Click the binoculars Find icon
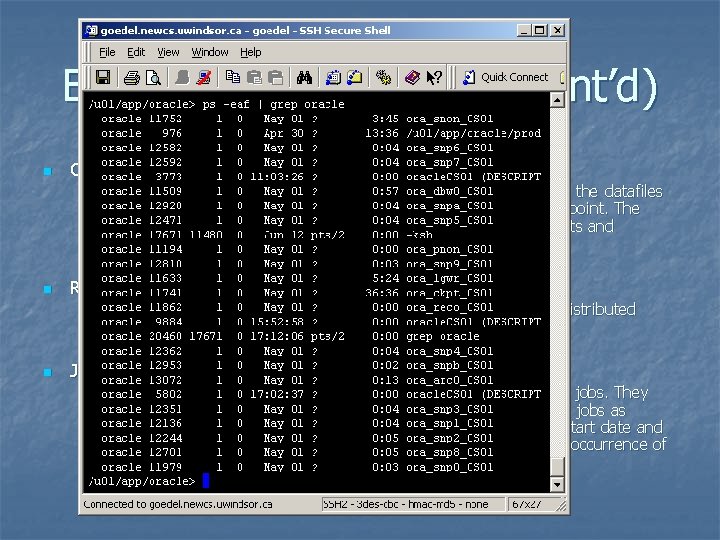Viewport: 720px width, 540px height. 304,77
